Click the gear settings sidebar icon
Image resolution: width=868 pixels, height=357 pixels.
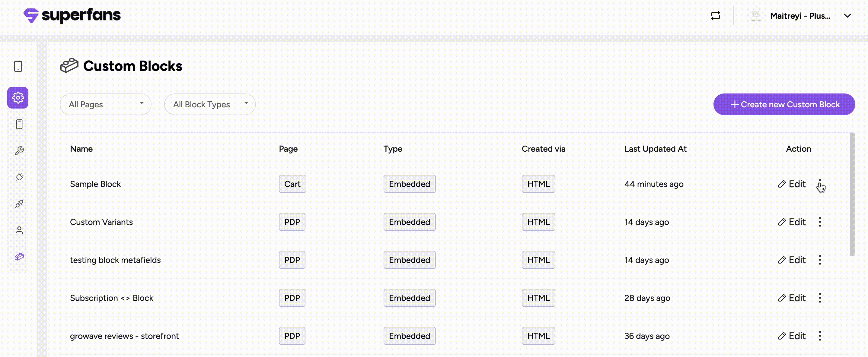pos(18,98)
